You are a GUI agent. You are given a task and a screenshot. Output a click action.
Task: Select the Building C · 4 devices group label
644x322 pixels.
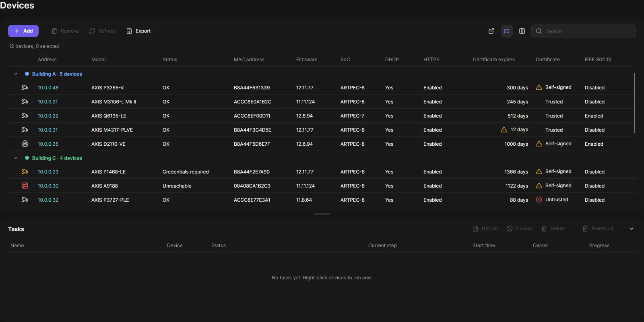[x=57, y=158]
